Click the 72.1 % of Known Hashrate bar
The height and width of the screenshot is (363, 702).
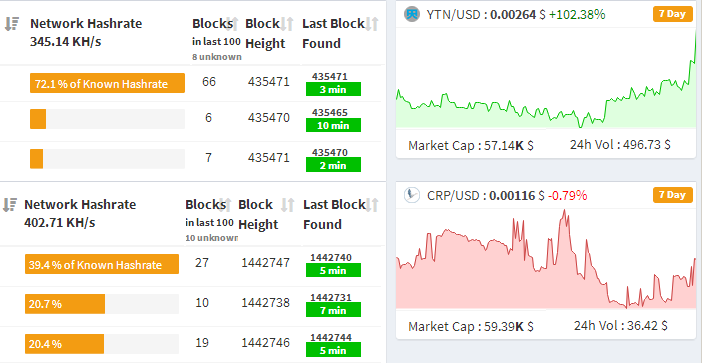(107, 83)
